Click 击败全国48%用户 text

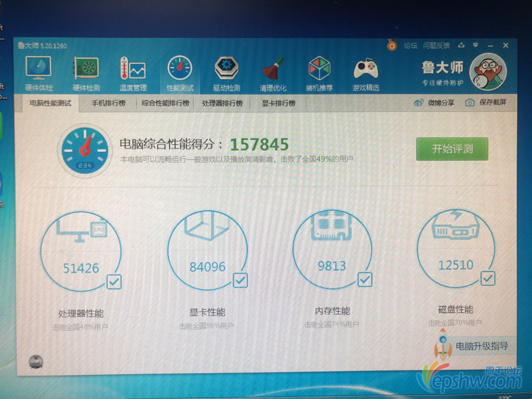[x=80, y=327]
